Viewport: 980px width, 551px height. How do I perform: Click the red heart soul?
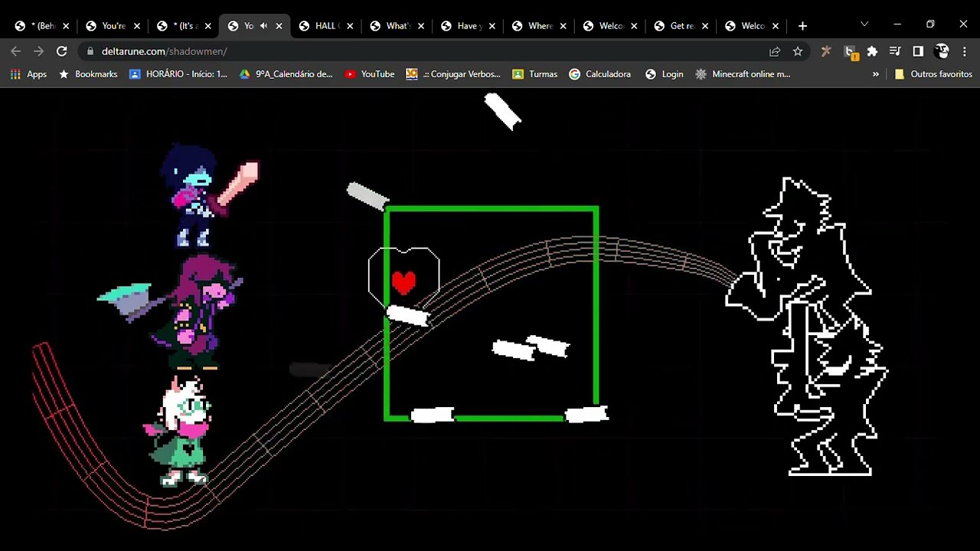click(403, 282)
